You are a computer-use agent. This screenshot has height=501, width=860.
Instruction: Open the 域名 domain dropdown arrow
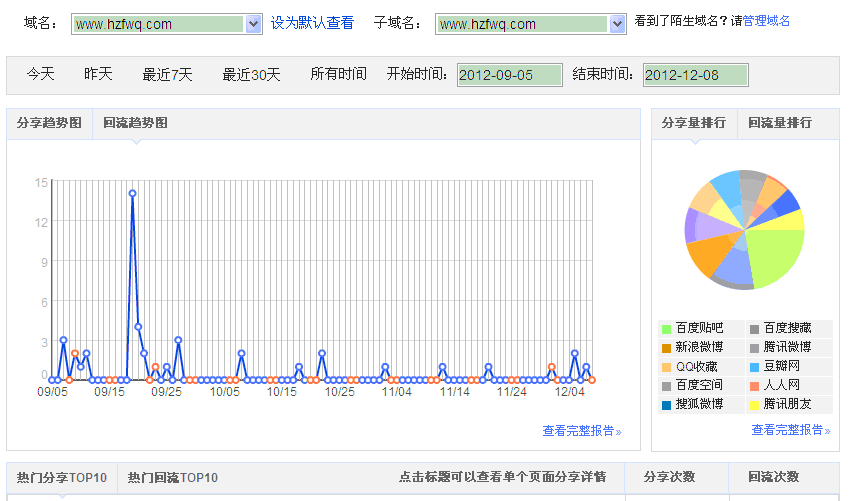[253, 23]
